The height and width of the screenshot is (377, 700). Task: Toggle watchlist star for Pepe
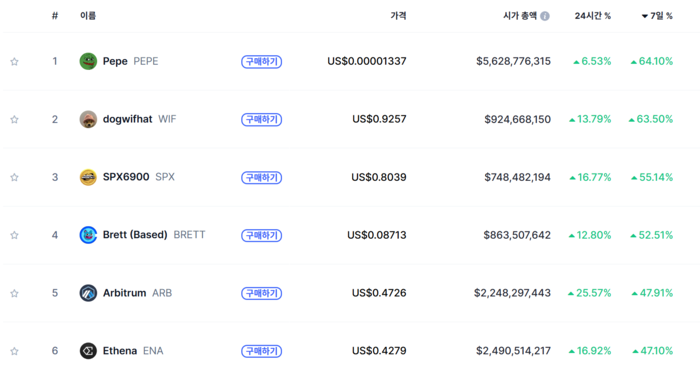click(14, 62)
